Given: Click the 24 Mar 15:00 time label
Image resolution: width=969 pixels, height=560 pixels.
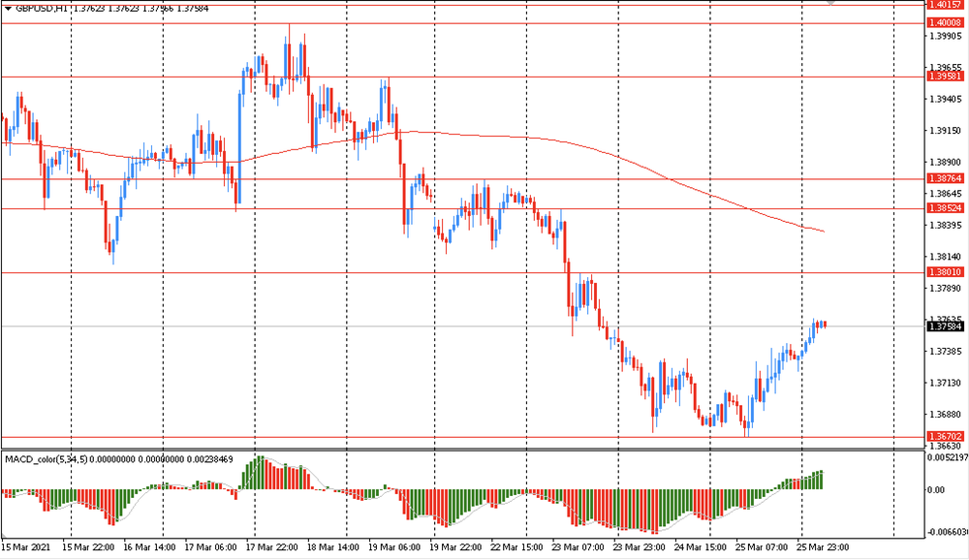Looking at the screenshot, I should pos(701,547).
